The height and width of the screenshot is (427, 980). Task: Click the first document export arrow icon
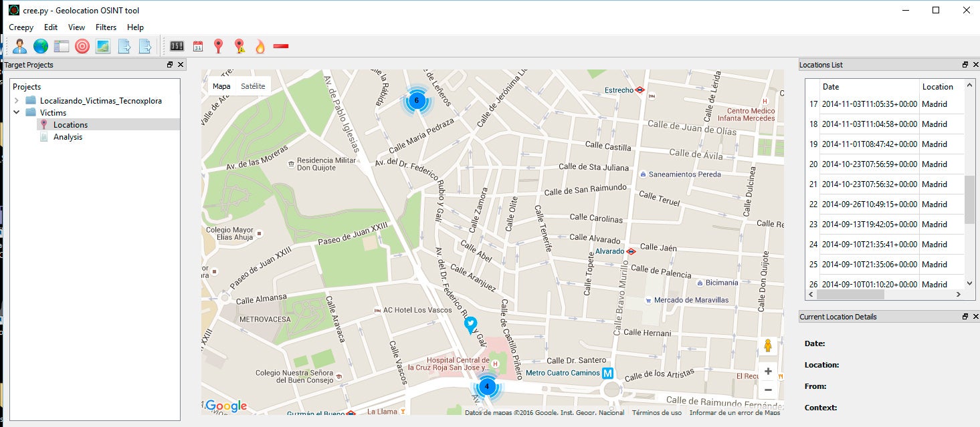124,46
